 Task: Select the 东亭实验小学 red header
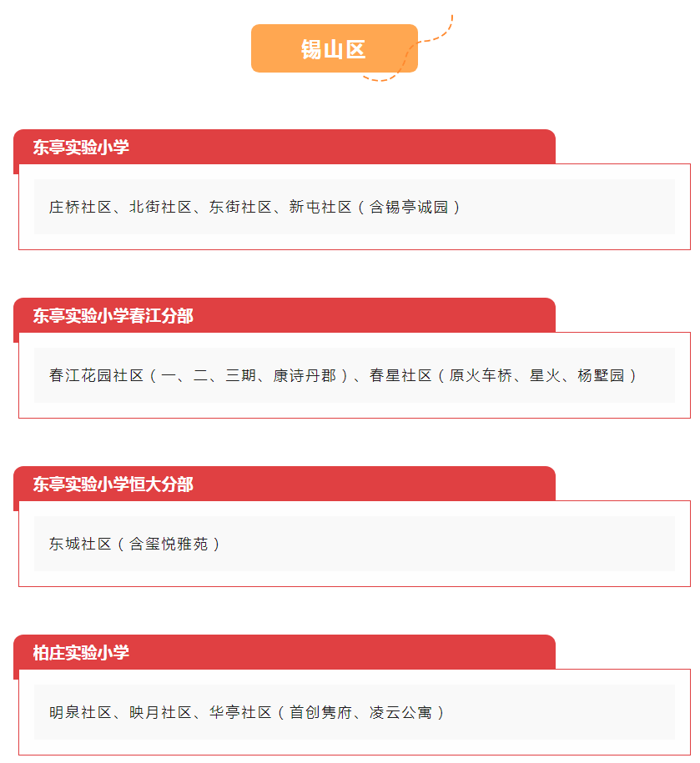[285, 147]
